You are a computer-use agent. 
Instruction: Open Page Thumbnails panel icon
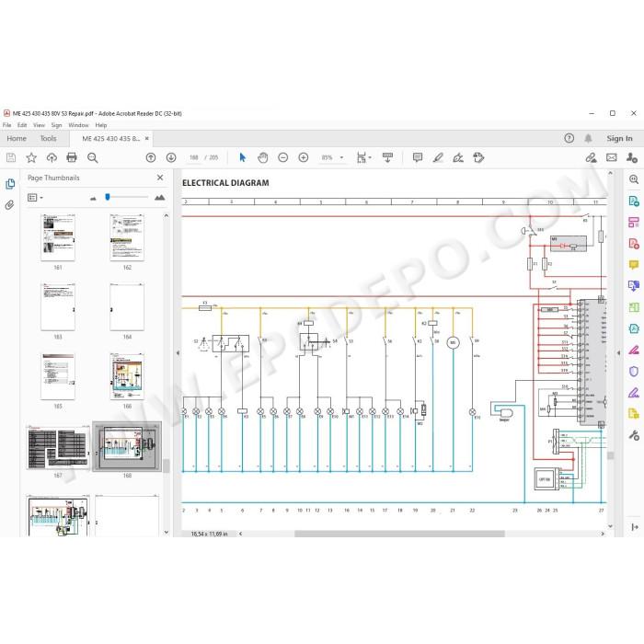[x=10, y=184]
